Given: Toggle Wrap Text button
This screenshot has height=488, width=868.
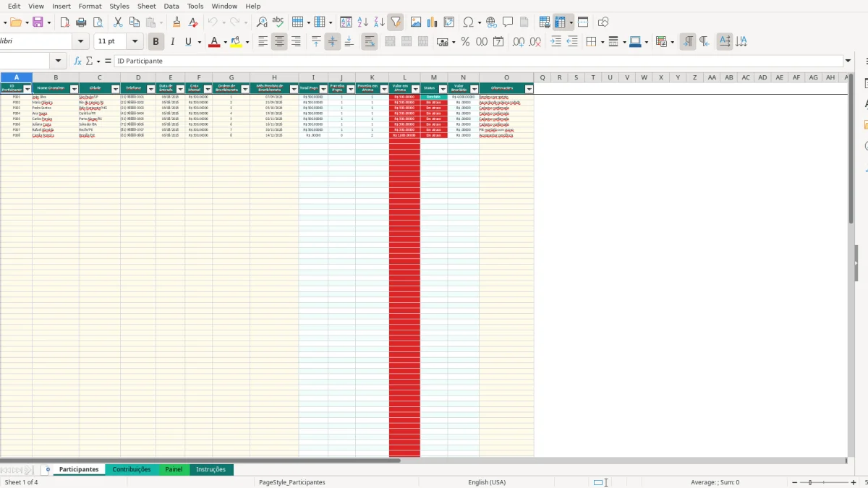Looking at the screenshot, I should tap(369, 42).
